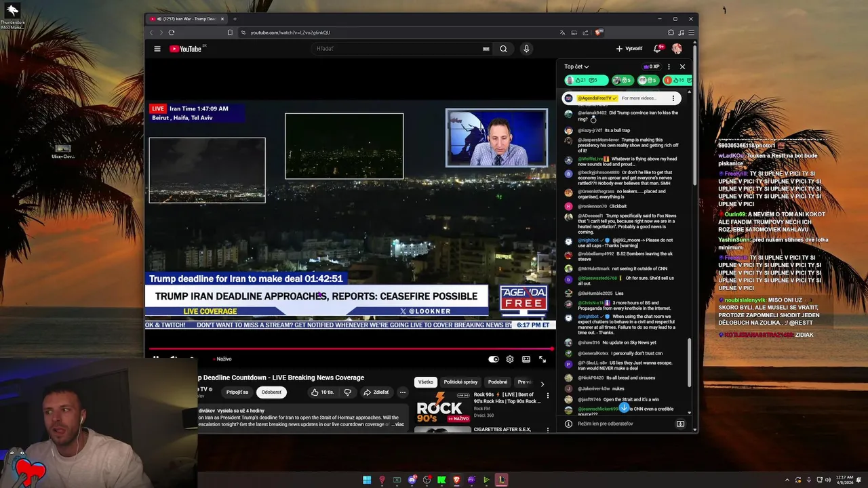Like the video with 10 tis. button
868x488 pixels.
click(x=323, y=392)
